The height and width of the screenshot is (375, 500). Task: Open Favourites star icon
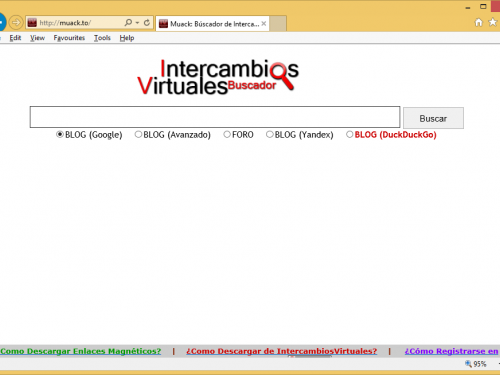click(492, 22)
